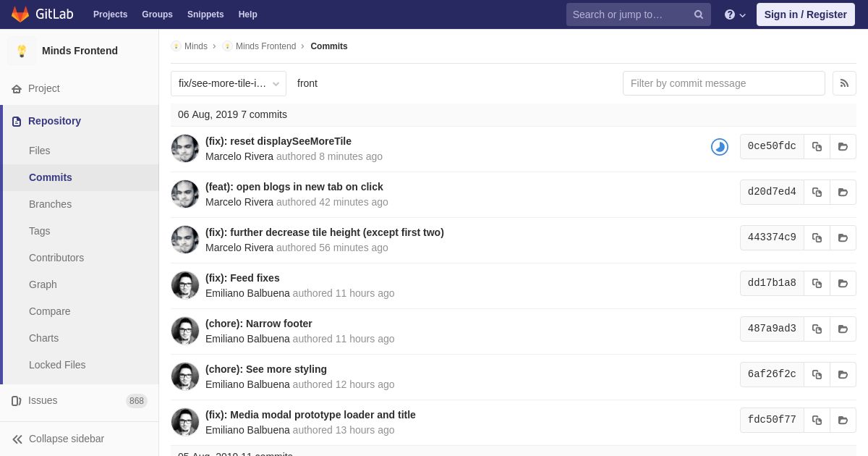View running pipeline status for reset displaySeeMoreTile
This screenshot has height=456, width=868.
(x=720, y=147)
